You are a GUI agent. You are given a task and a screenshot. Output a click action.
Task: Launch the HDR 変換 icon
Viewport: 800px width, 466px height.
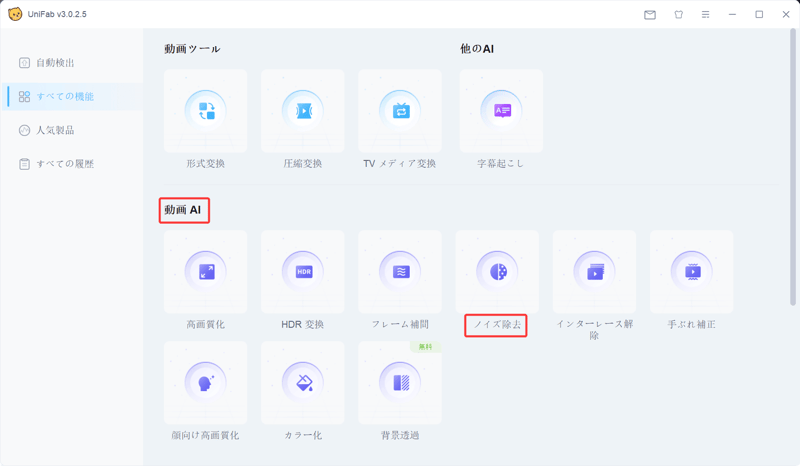click(303, 272)
